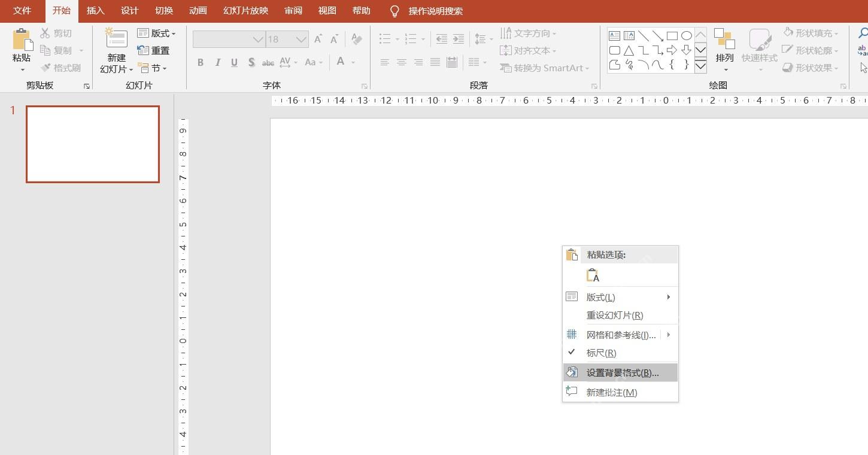
Task: Select the right arrow block shape
Action: [x=672, y=50]
